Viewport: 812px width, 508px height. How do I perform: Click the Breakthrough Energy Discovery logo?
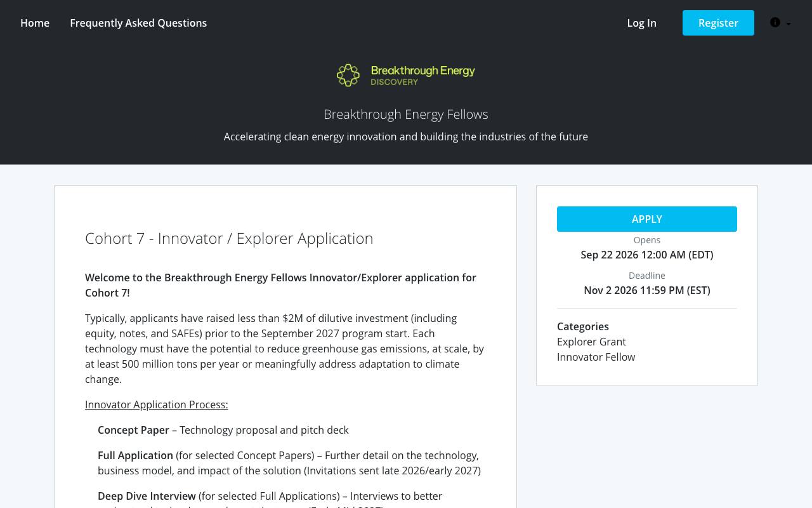(x=406, y=75)
